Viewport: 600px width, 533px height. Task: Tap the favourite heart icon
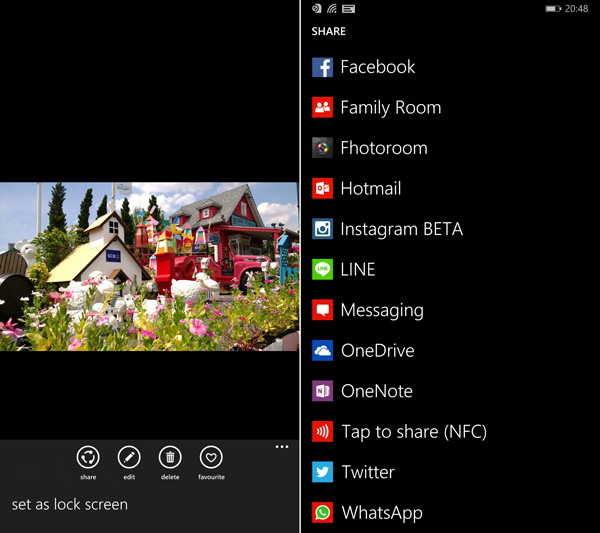(x=211, y=457)
